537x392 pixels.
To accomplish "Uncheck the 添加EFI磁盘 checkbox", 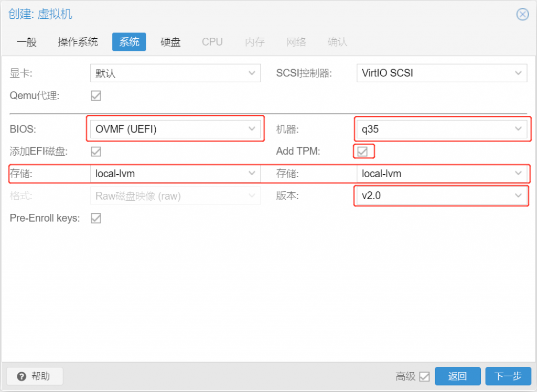I will click(x=95, y=151).
